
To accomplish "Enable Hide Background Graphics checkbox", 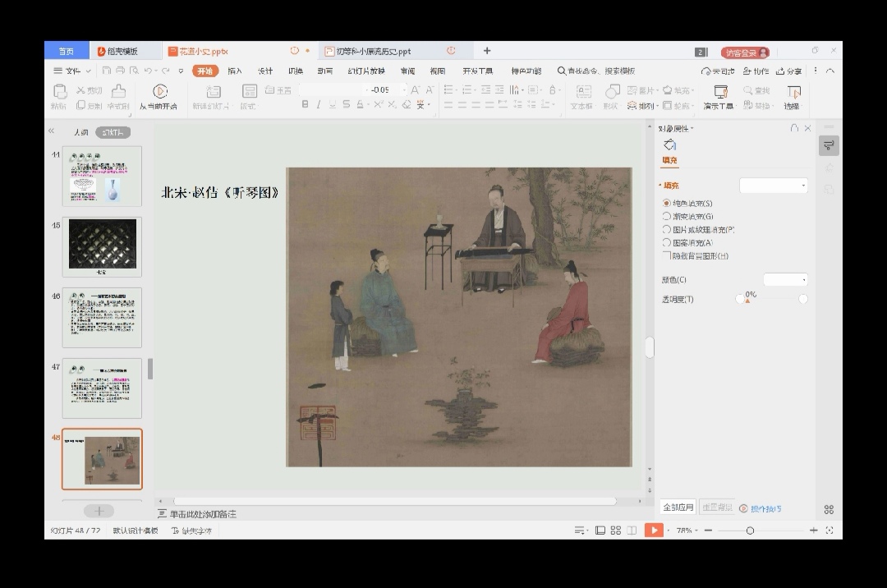I will (667, 255).
